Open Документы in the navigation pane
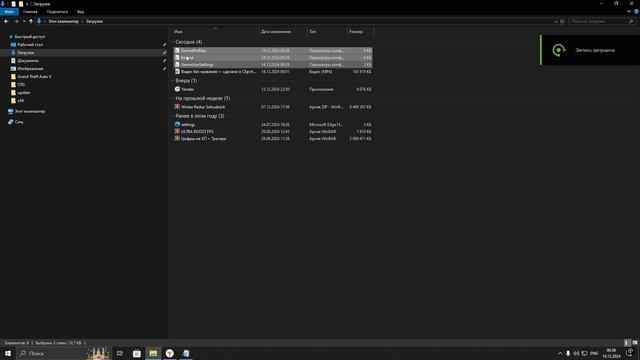This screenshot has height=360, width=640. pos(28,60)
